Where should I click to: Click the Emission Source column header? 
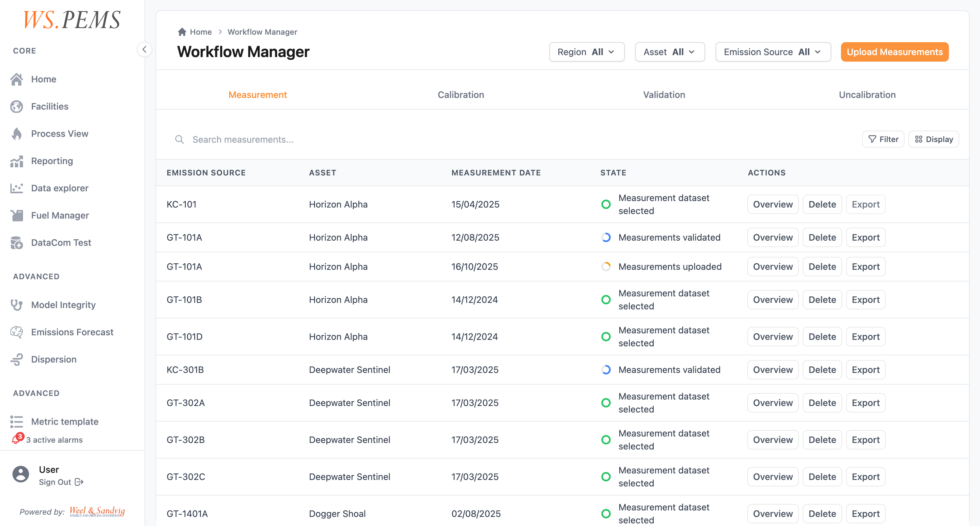[x=206, y=173]
